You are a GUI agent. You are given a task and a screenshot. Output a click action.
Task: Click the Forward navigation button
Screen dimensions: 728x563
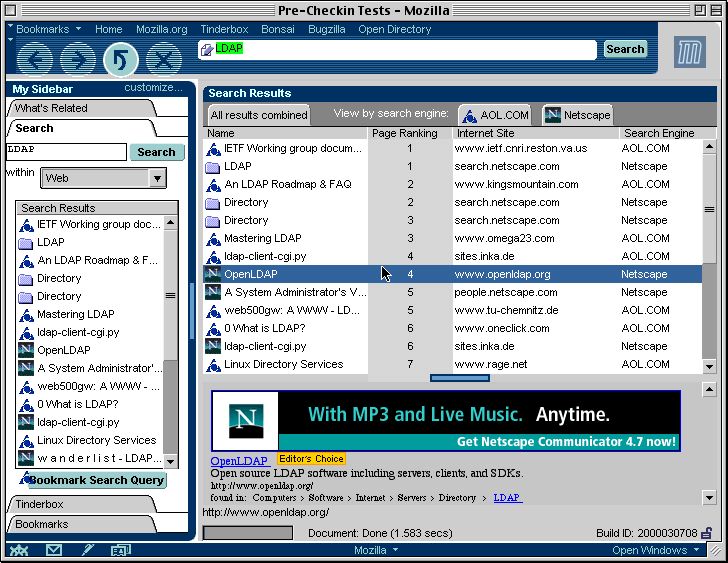coord(78,60)
